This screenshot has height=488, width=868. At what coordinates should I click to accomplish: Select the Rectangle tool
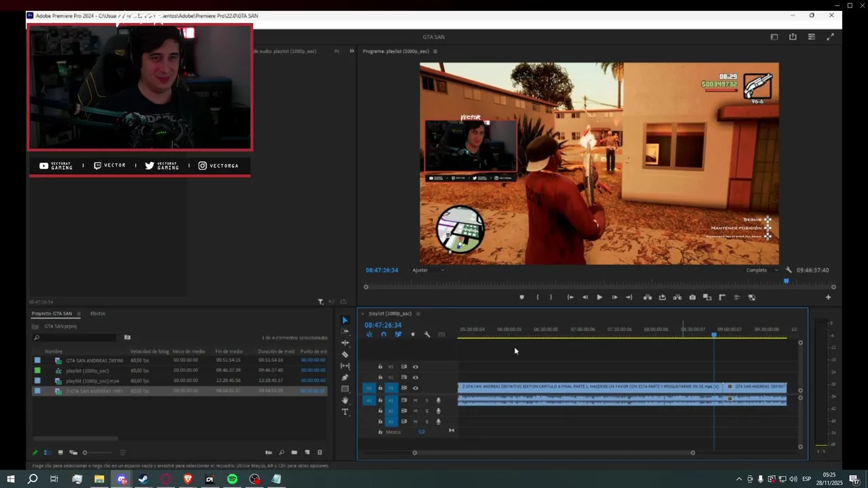344,389
